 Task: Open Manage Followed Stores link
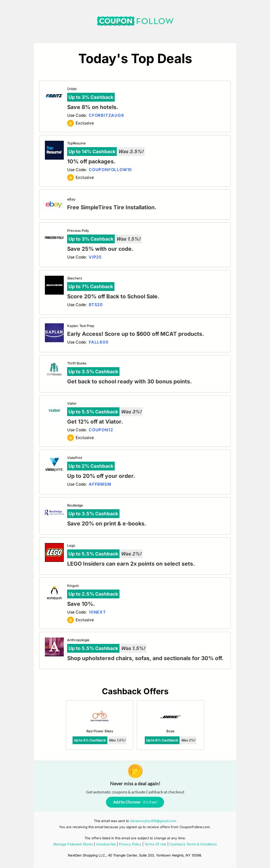click(x=73, y=844)
